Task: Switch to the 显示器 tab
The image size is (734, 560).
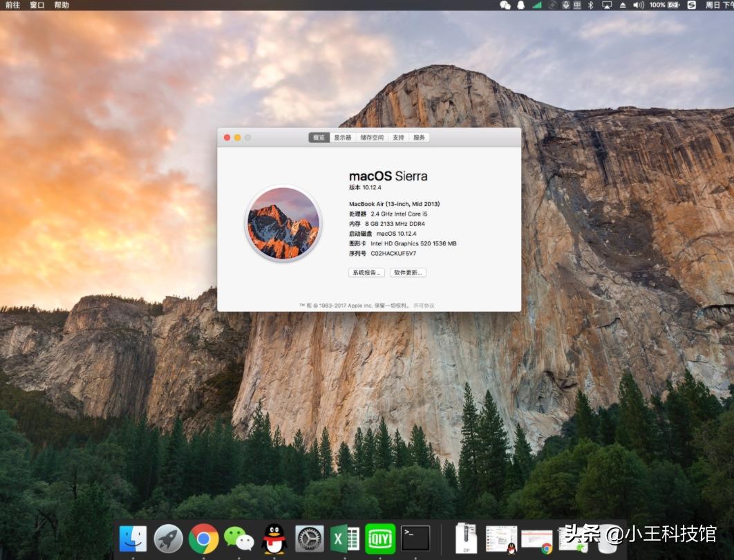Action: tap(343, 138)
